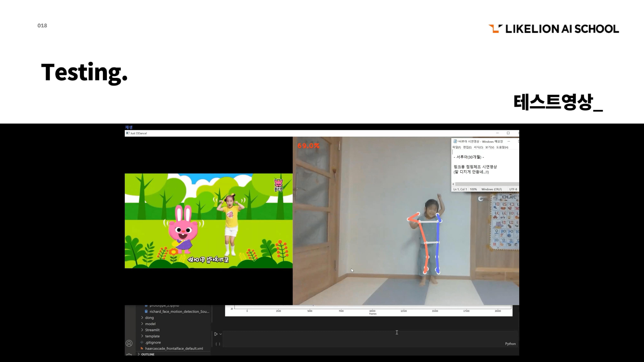Open the run cell options dropdown arrow
Image resolution: width=644 pixels, height=362 pixels.
tap(221, 334)
